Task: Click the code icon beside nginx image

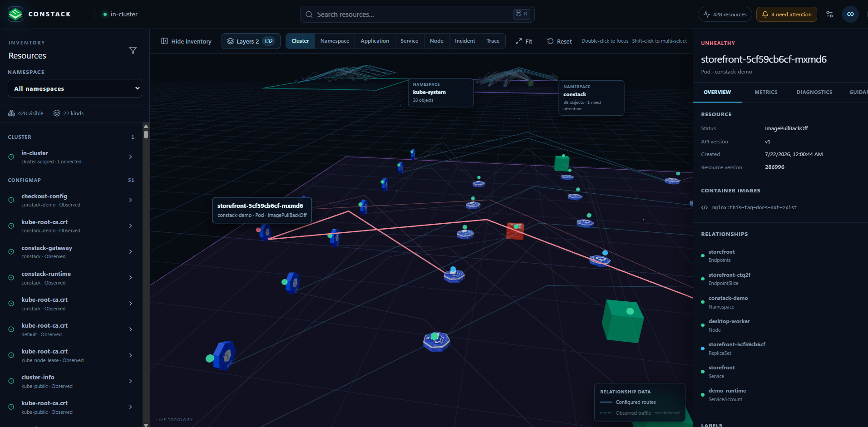Action: (x=705, y=208)
